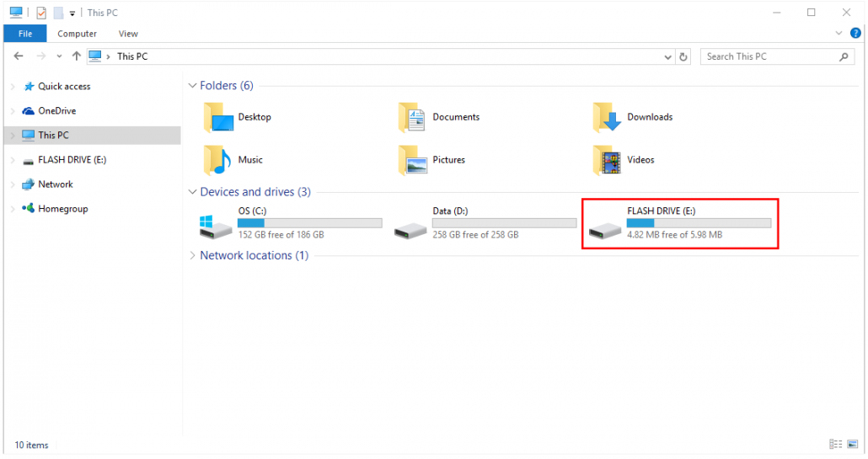Expand the Network locations (1) group
Image resolution: width=868 pixels, height=459 pixels.
click(x=193, y=256)
